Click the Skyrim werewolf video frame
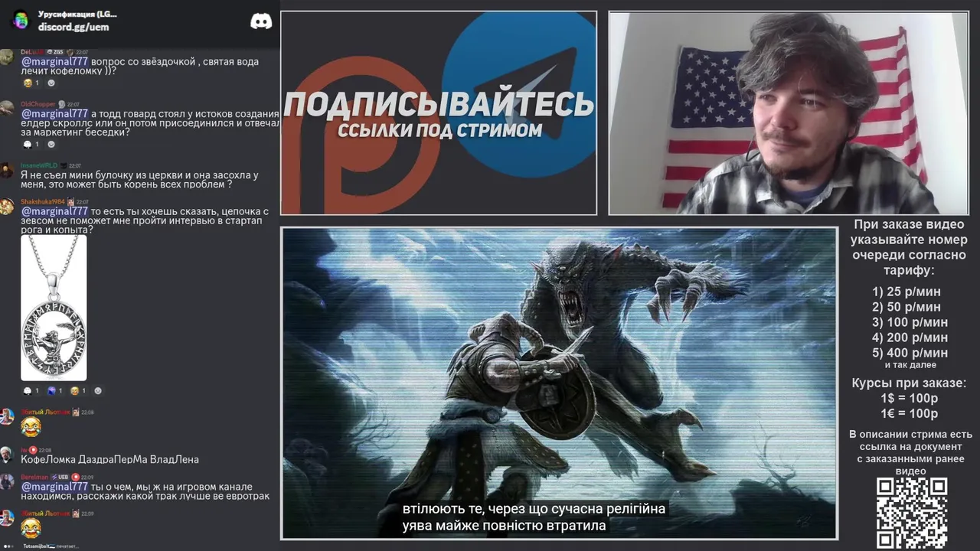This screenshot has height=551, width=980. click(x=559, y=383)
